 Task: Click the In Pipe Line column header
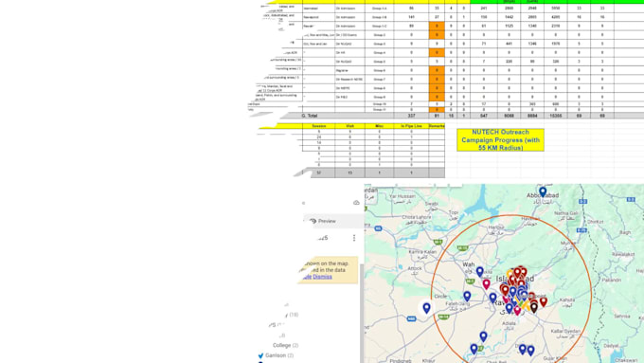click(x=411, y=126)
